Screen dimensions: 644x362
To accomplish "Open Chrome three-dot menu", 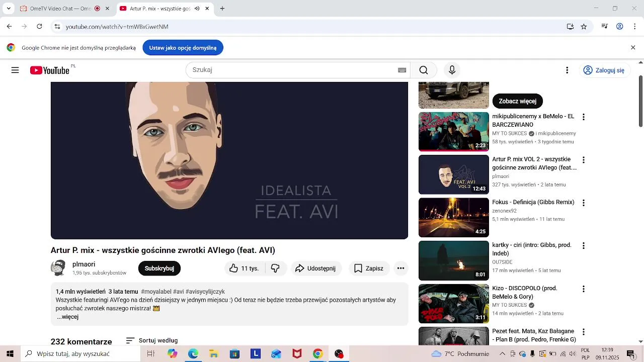I will pyautogui.click(x=634, y=27).
